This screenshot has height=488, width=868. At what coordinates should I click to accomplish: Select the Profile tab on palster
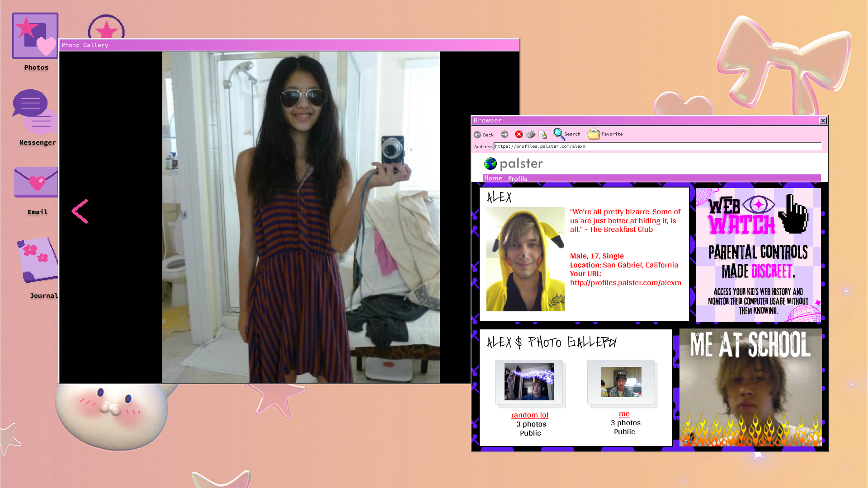point(518,178)
